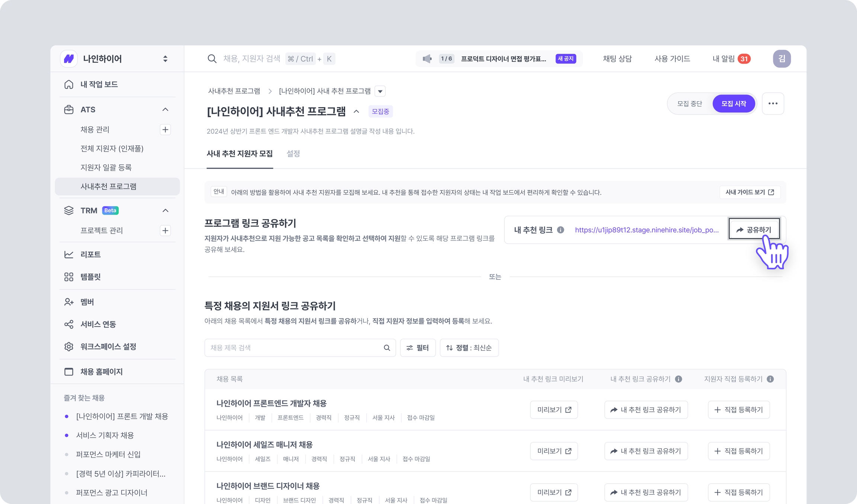Click the TRM layers icon
Screen dimensions: 857x504
(69, 211)
